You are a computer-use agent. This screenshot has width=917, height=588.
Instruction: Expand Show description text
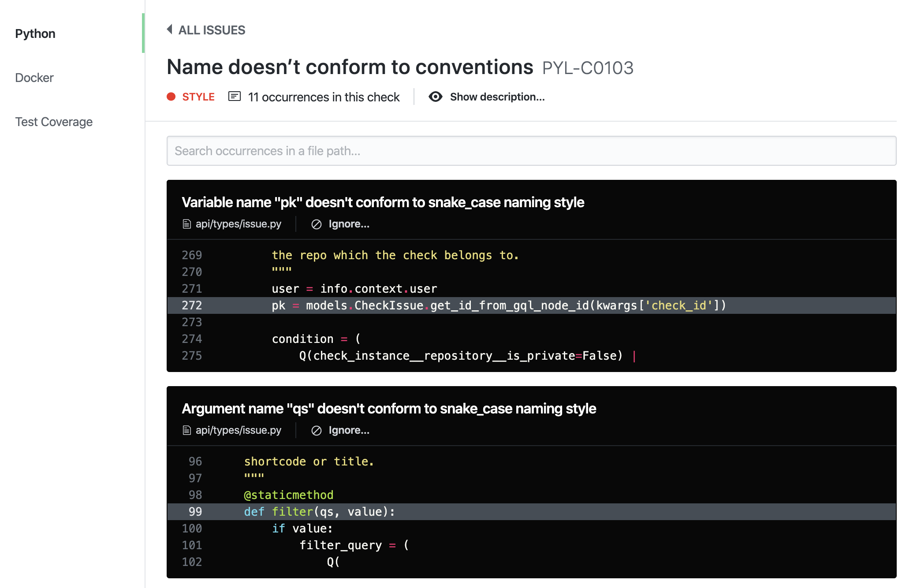tap(497, 97)
